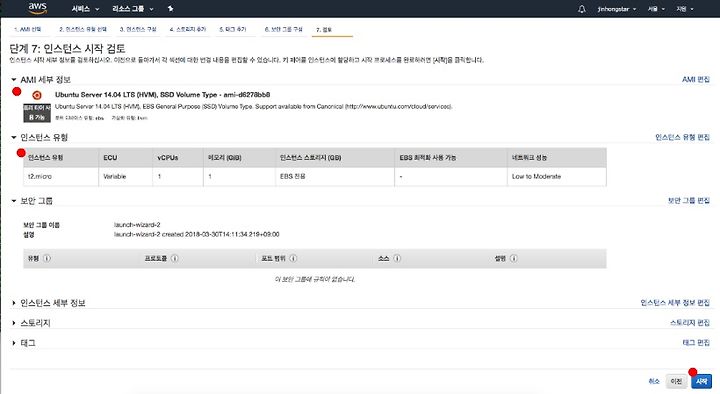Show info for the 소스 column
This screenshot has width=720, height=394.
click(x=397, y=259)
